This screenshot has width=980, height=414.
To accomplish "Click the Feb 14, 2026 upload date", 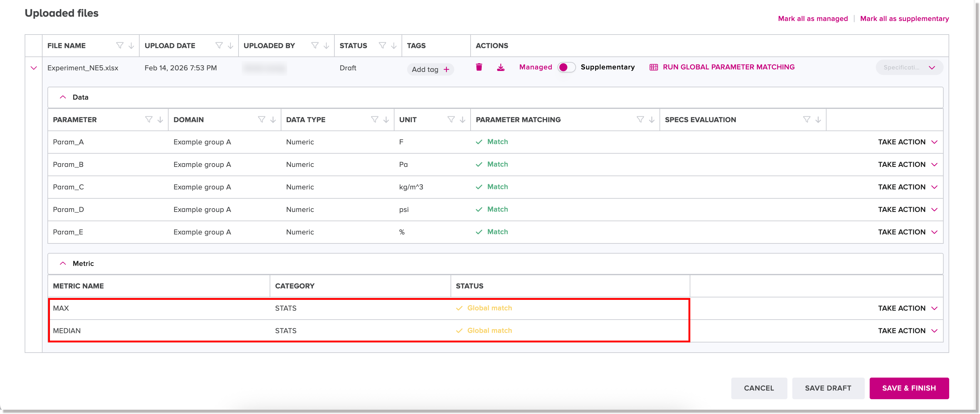I will click(x=181, y=68).
